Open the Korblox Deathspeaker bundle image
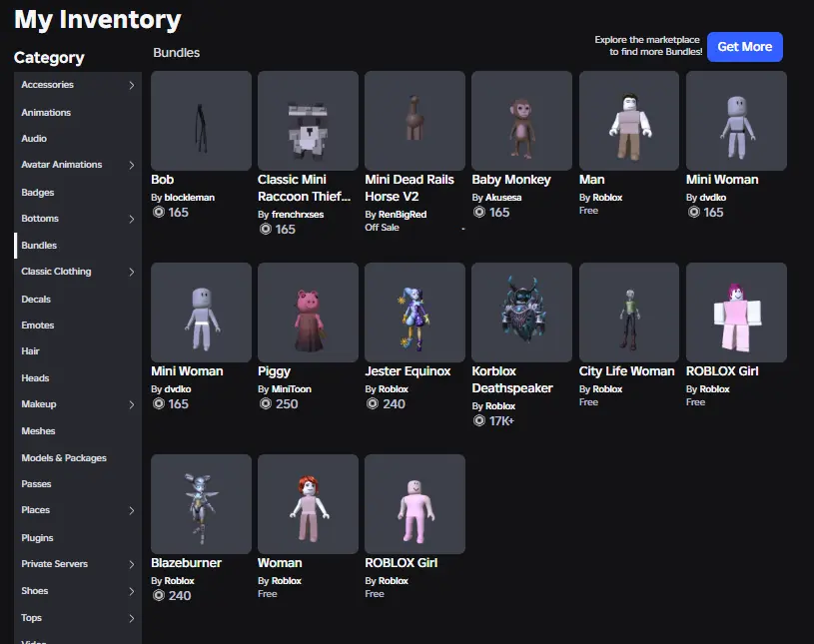 [x=521, y=313]
